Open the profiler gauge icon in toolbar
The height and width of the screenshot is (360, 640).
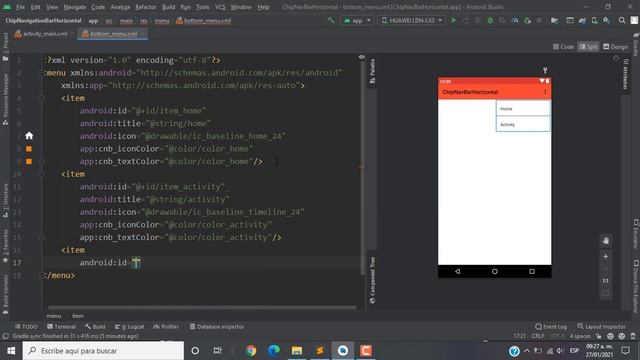(515, 20)
